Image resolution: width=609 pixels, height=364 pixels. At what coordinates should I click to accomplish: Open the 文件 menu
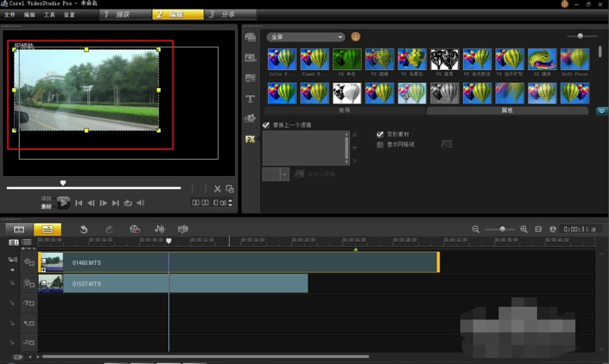pos(9,14)
